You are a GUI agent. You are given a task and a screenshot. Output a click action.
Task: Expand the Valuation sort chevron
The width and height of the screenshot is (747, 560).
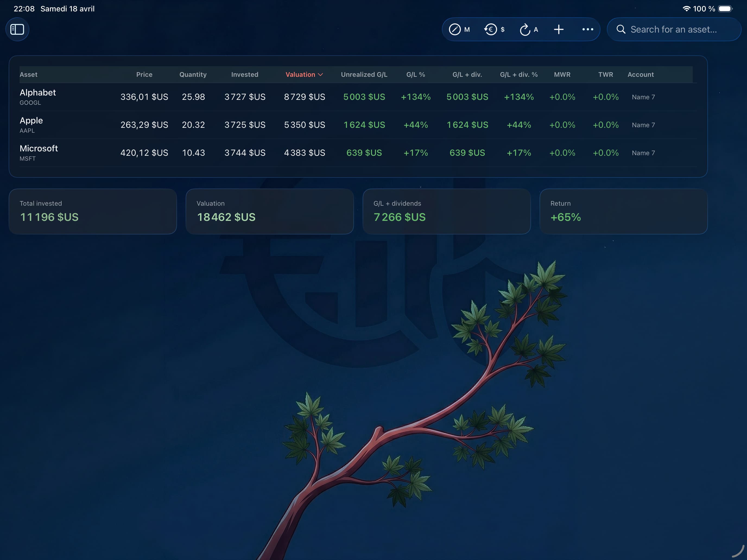click(321, 75)
